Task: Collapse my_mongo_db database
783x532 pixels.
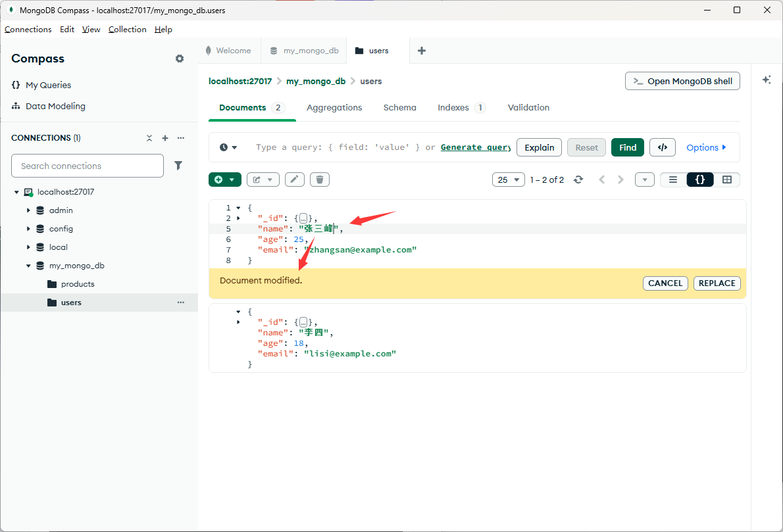Action: pyautogui.click(x=28, y=266)
